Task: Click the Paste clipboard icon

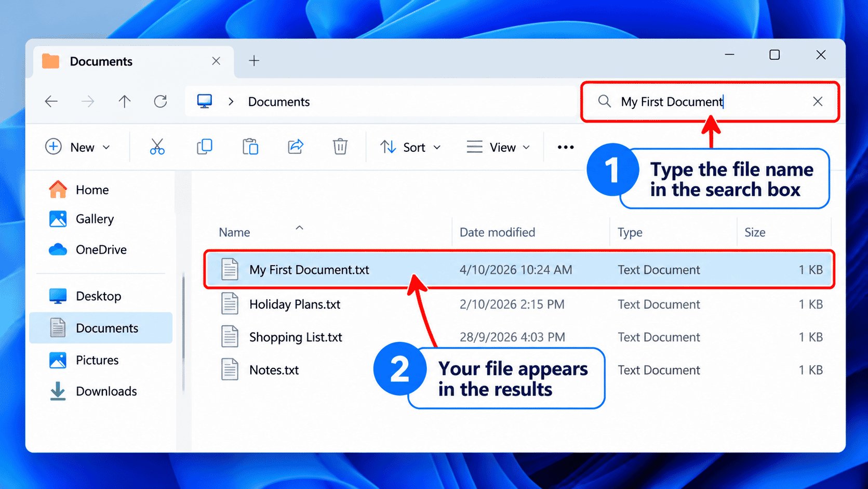Action: click(x=250, y=147)
